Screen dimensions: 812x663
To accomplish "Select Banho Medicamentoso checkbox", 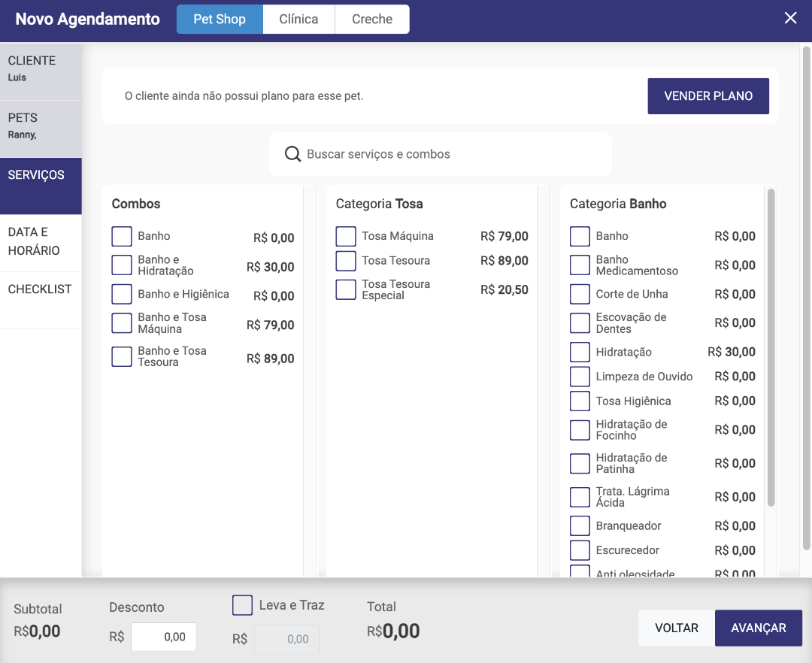I will 580,265.
